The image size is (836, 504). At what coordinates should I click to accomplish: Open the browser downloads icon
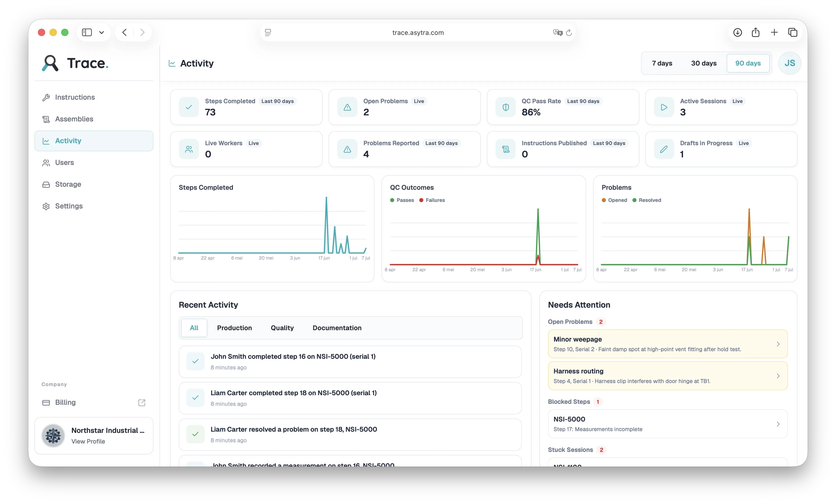pyautogui.click(x=738, y=33)
